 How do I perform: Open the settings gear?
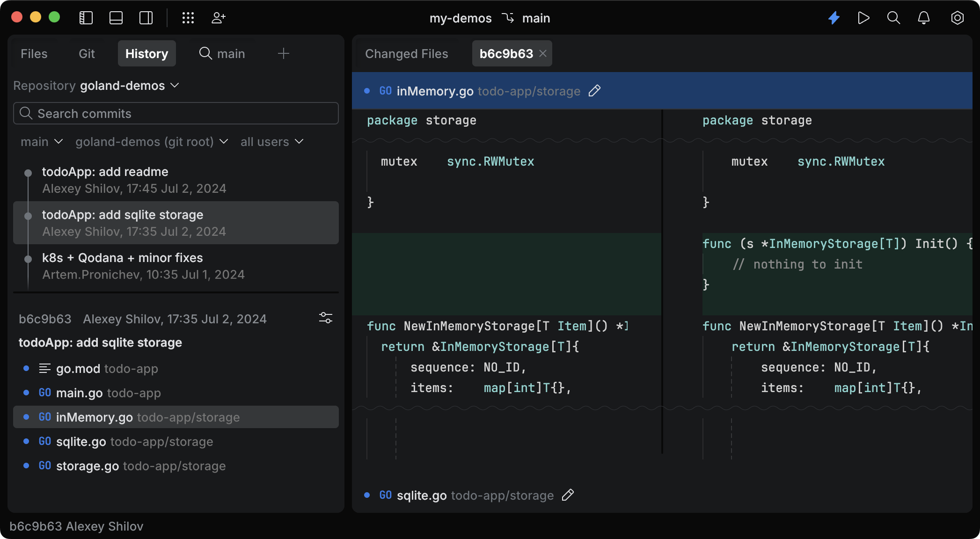click(x=957, y=18)
